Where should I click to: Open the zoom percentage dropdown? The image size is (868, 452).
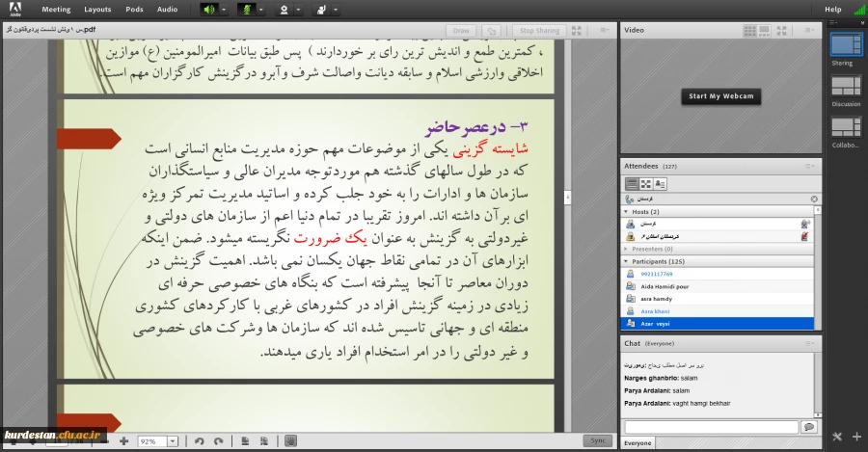point(174,440)
